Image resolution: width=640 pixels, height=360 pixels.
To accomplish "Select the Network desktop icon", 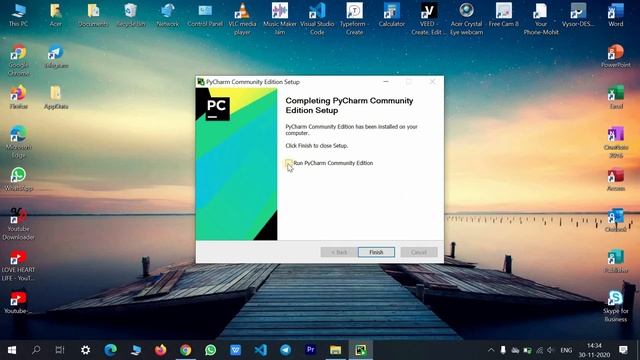I will (168, 15).
